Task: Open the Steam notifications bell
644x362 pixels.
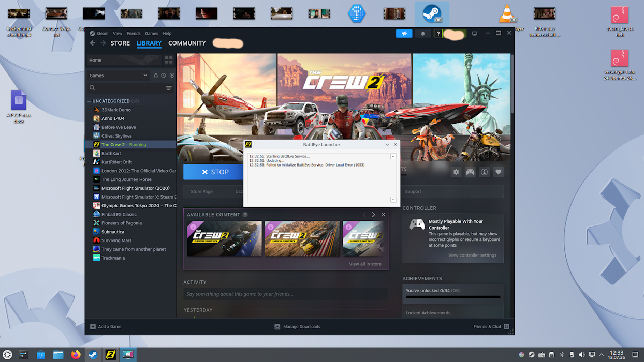Action: click(423, 33)
